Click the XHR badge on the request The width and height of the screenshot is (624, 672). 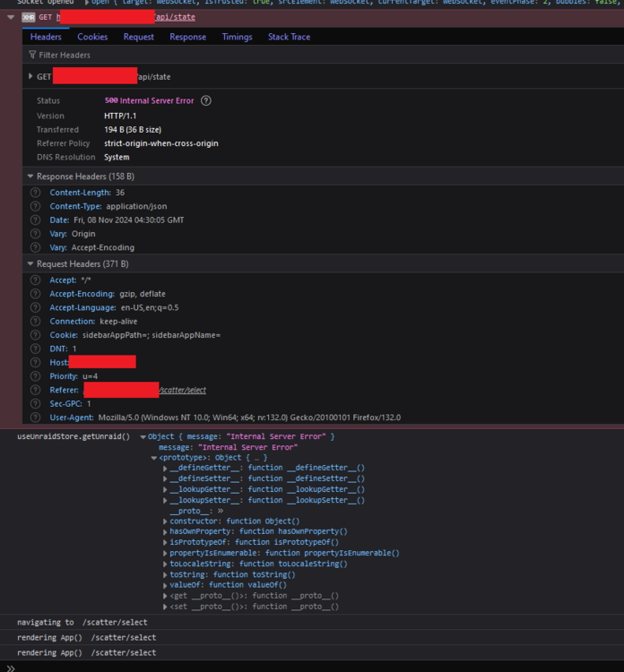point(29,17)
